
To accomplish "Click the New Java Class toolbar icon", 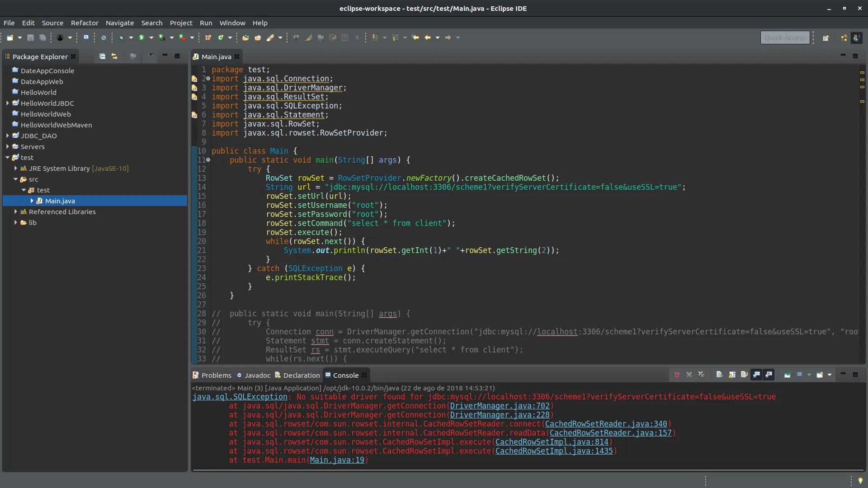I will coord(221,38).
